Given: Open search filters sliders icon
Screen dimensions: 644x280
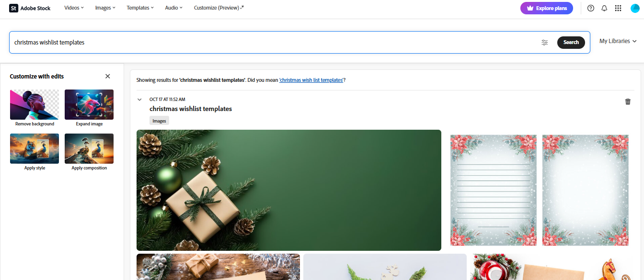Looking at the screenshot, I should pos(545,43).
